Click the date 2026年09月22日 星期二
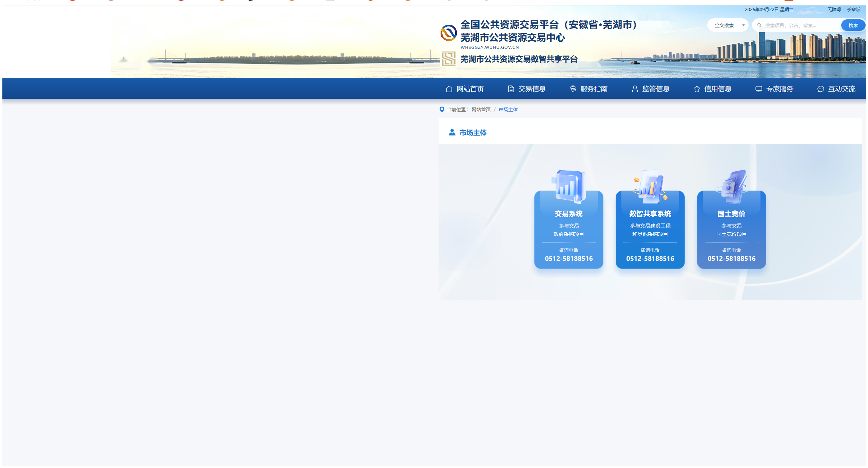 coord(769,9)
